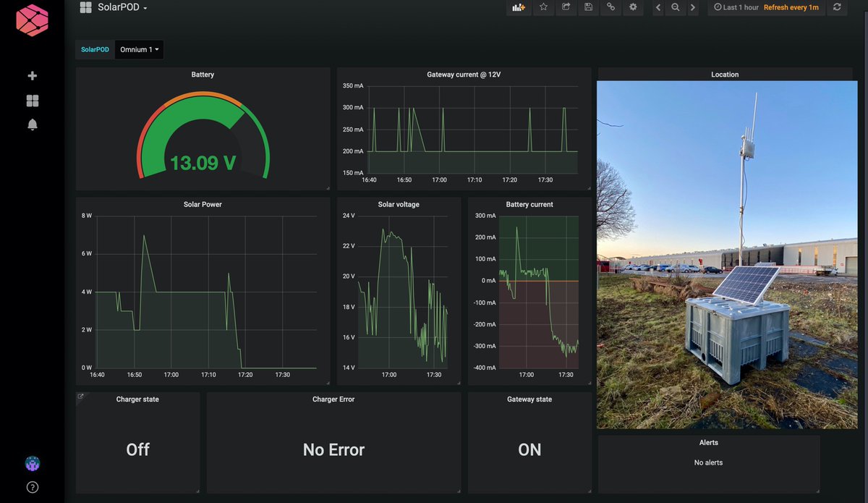This screenshot has height=503, width=868.
Task: Open the Alerting bell icon
Action: pos(32,125)
